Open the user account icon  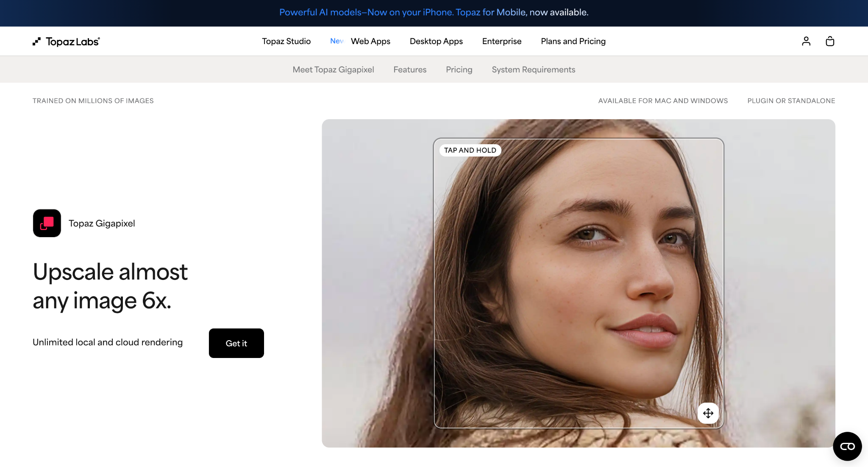point(806,41)
